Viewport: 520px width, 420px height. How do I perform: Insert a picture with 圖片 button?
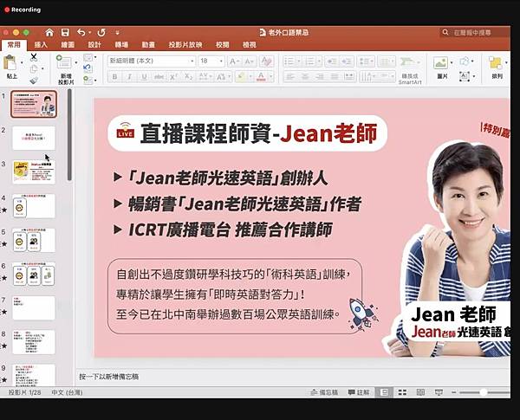click(442, 68)
